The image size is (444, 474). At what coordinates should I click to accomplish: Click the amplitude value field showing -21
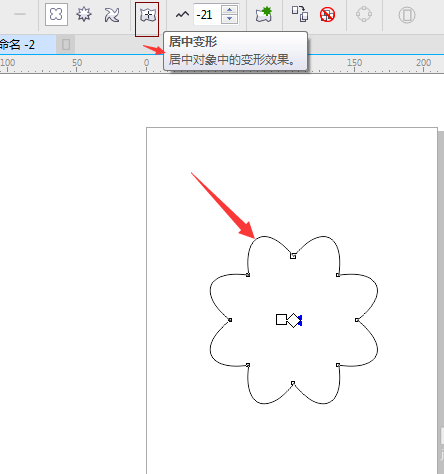(207, 15)
